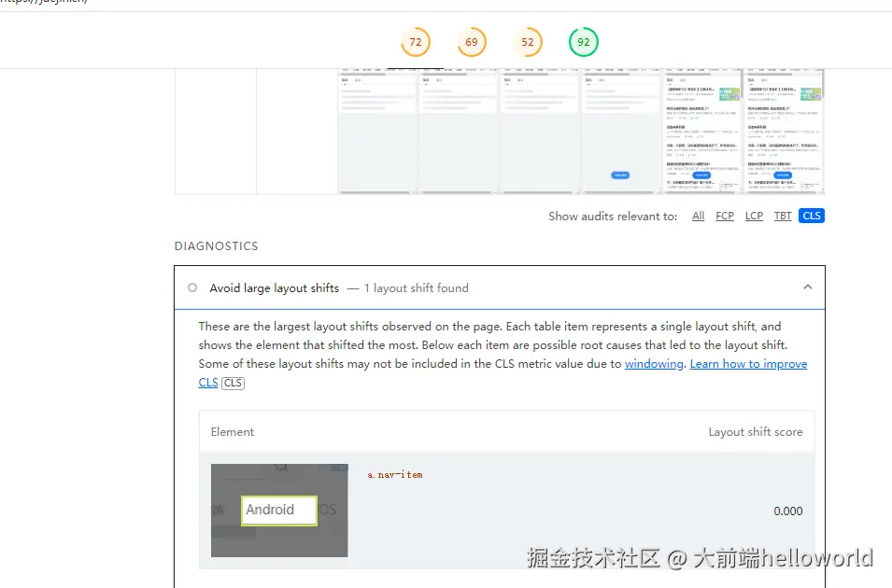Open the Performance score gauge showing 72
The image size is (892, 588).
point(416,42)
